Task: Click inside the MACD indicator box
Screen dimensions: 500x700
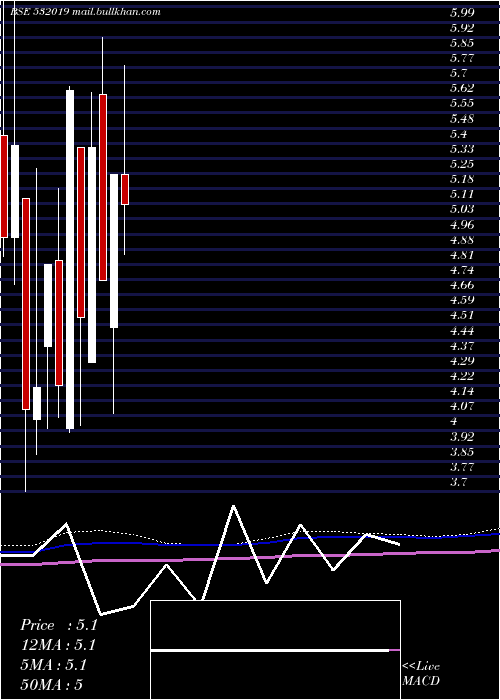Action: (275, 650)
